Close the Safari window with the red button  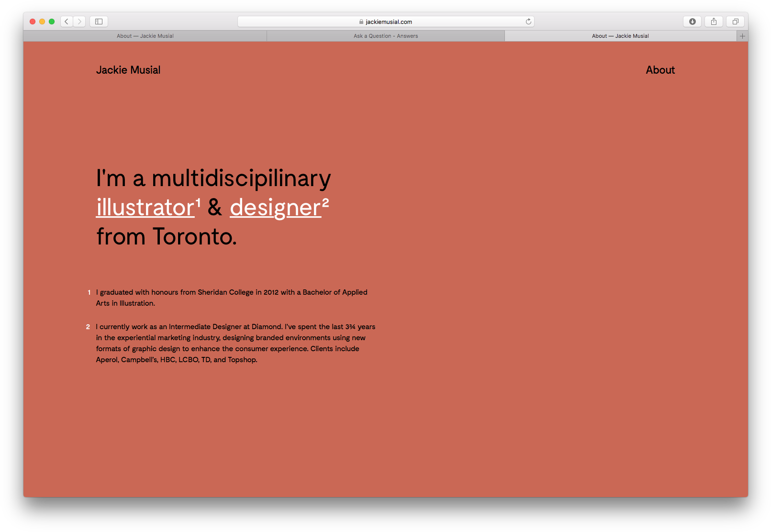(33, 22)
